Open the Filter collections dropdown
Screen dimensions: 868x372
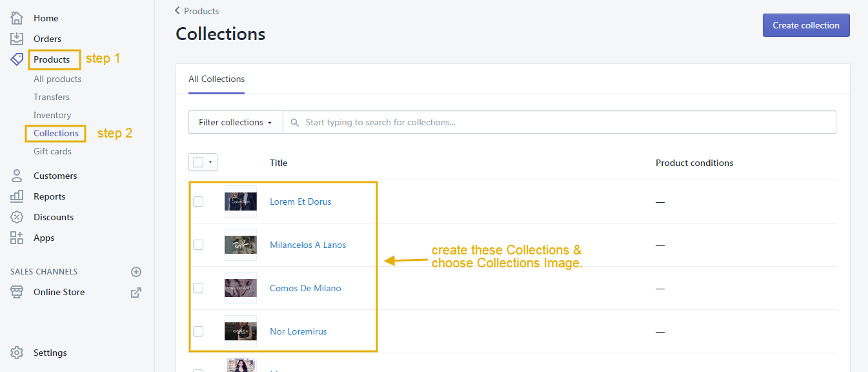pos(236,122)
